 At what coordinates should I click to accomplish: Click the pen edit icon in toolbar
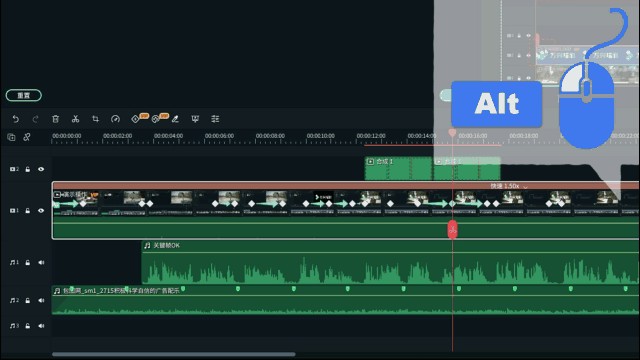(x=175, y=119)
